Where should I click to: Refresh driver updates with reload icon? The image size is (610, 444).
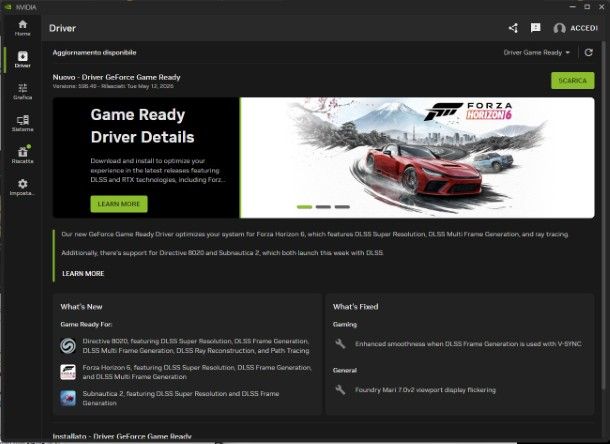pyautogui.click(x=589, y=52)
